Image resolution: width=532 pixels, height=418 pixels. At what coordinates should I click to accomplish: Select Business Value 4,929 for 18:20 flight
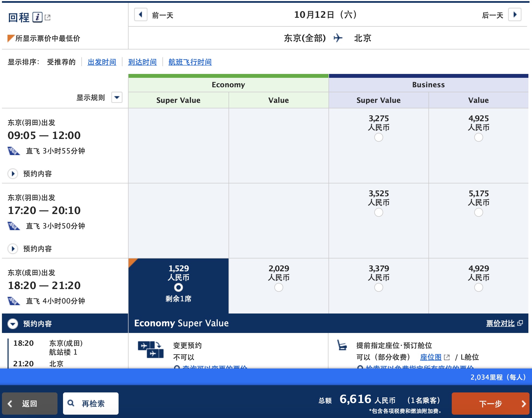click(x=478, y=287)
